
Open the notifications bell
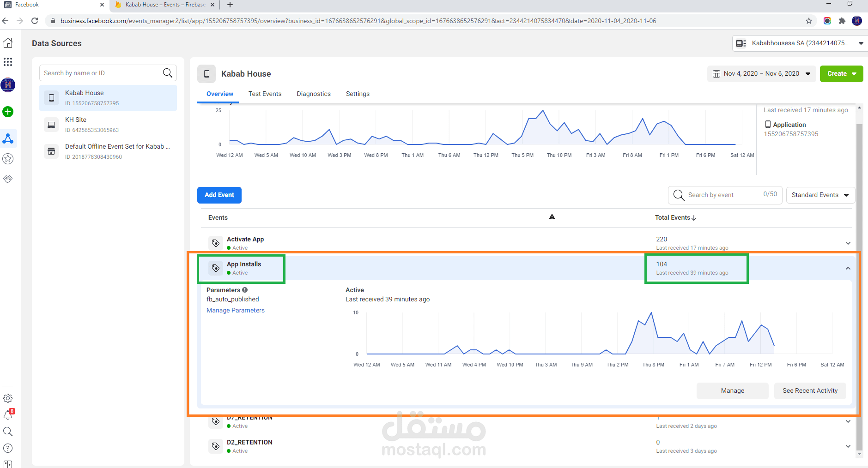tap(8, 415)
